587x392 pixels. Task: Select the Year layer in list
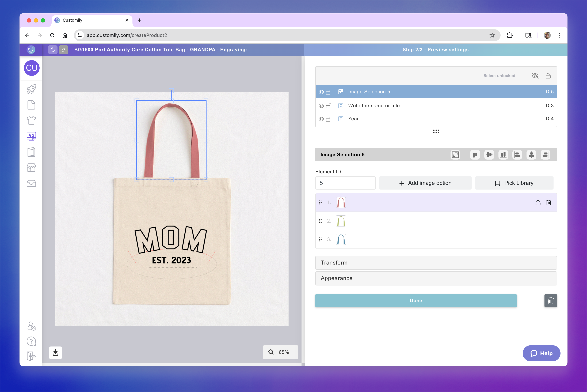353,119
